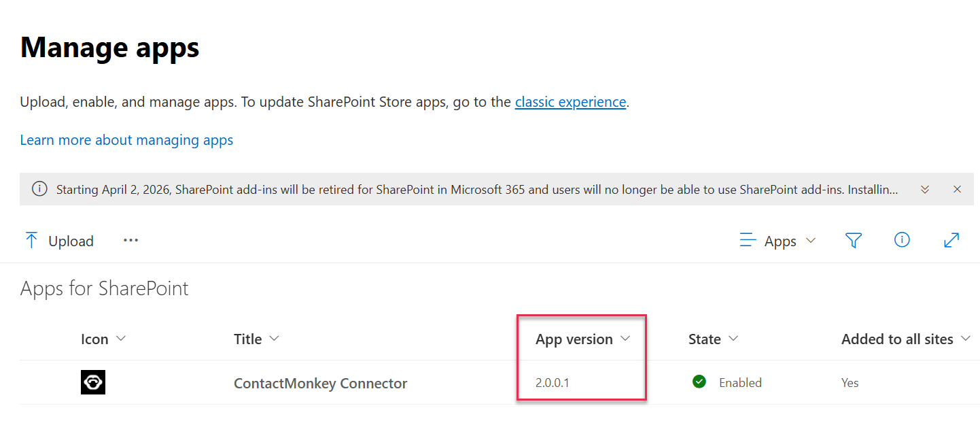Click the Upload arrow icon
Image resolution: width=980 pixels, height=438 pixels.
[31, 240]
